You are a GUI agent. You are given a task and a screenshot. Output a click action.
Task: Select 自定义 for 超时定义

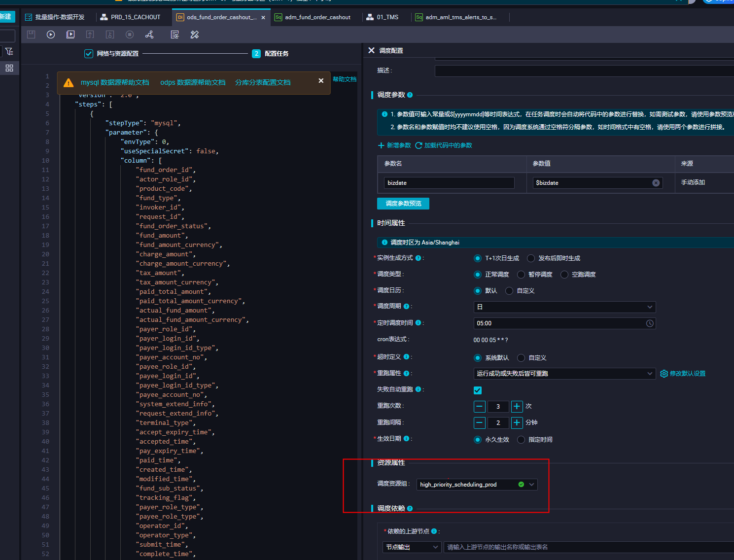521,358
